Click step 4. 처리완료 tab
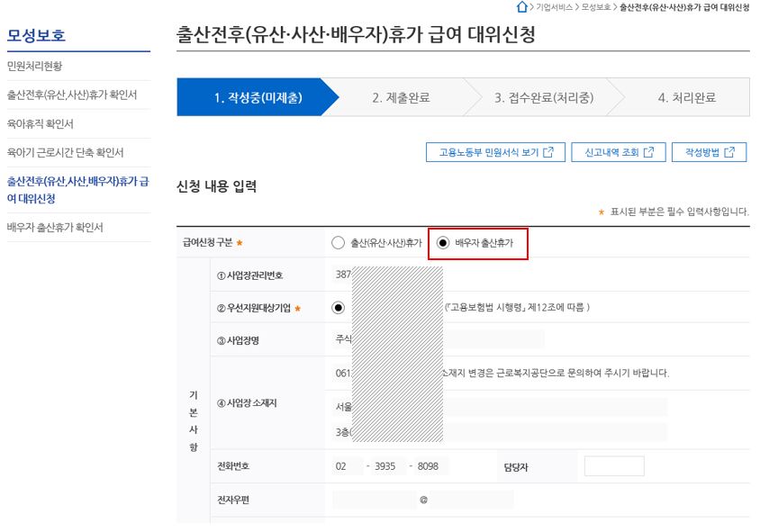760x532 pixels. tap(687, 97)
